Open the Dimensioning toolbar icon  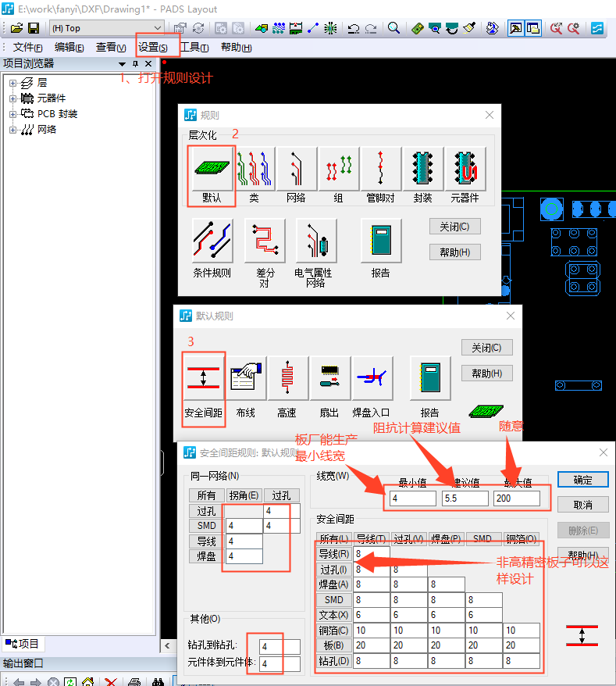click(x=296, y=28)
